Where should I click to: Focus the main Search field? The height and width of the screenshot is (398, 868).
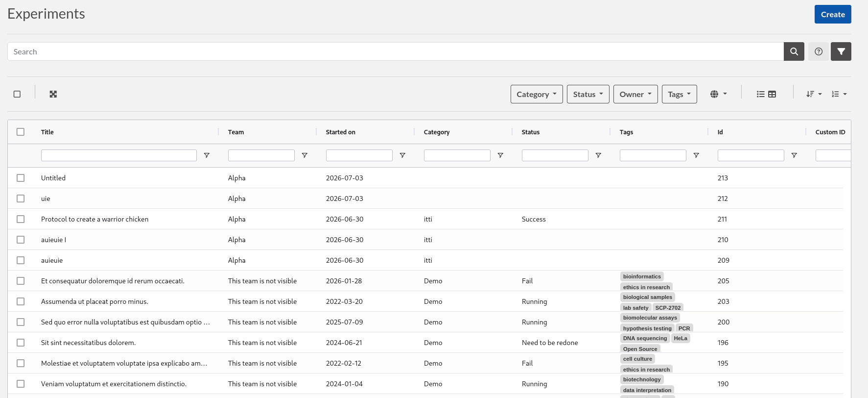pos(396,51)
